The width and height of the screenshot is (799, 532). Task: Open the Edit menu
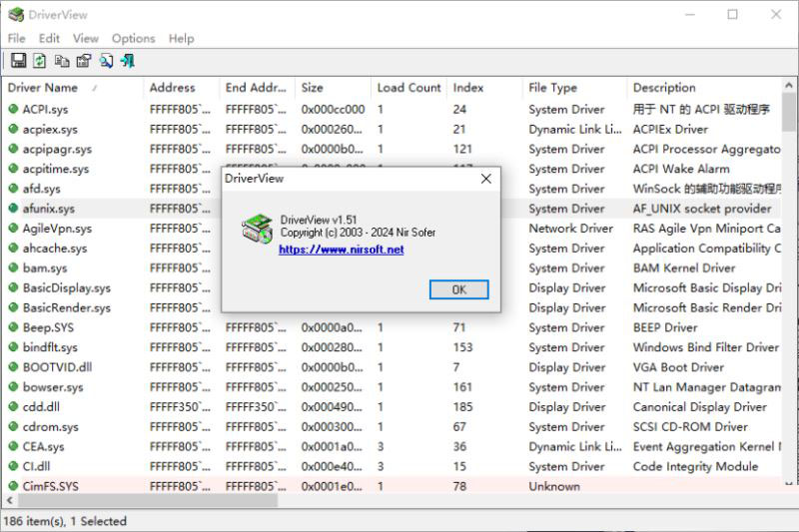[49, 39]
